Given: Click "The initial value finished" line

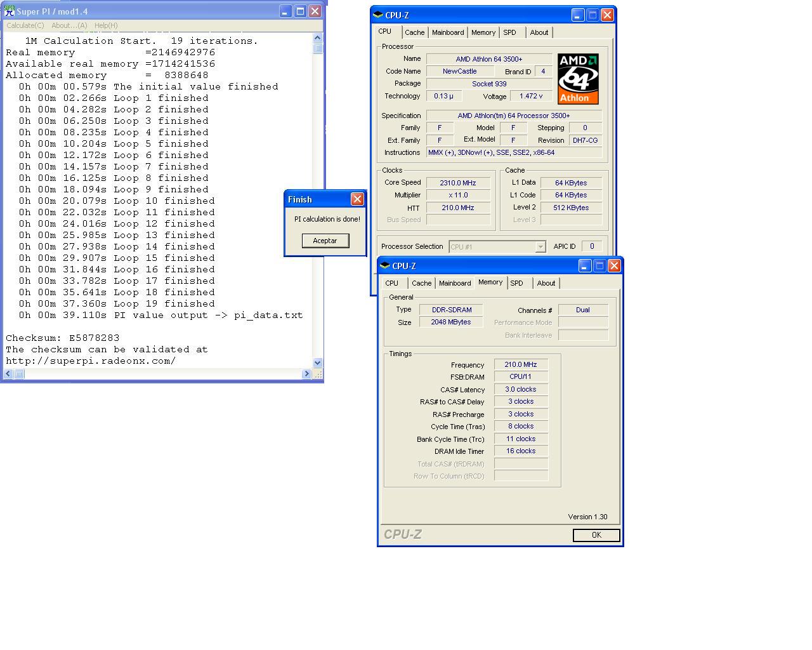Looking at the screenshot, I should pos(148,86).
